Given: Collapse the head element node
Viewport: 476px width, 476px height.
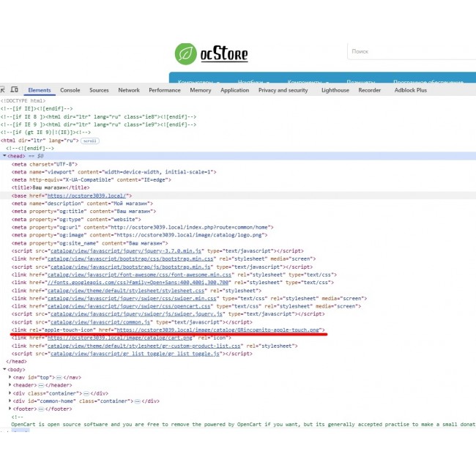Looking at the screenshot, I should [x=4, y=155].
